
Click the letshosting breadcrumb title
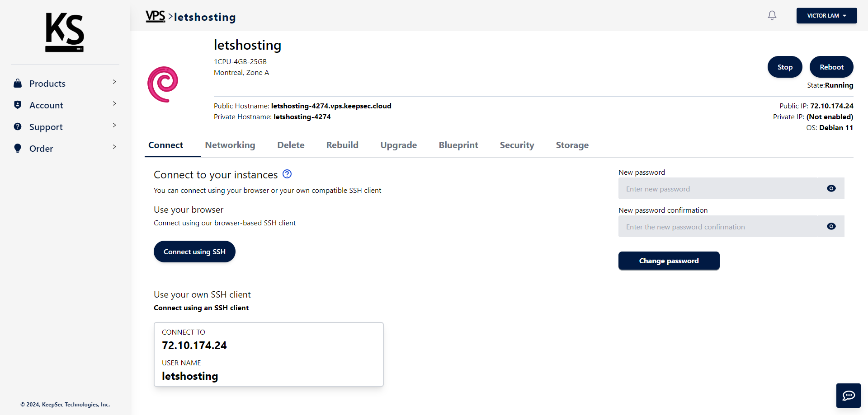205,17
